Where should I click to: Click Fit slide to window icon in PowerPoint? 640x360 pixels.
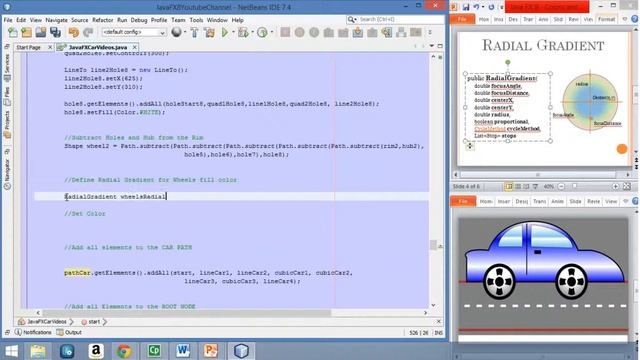click(627, 187)
